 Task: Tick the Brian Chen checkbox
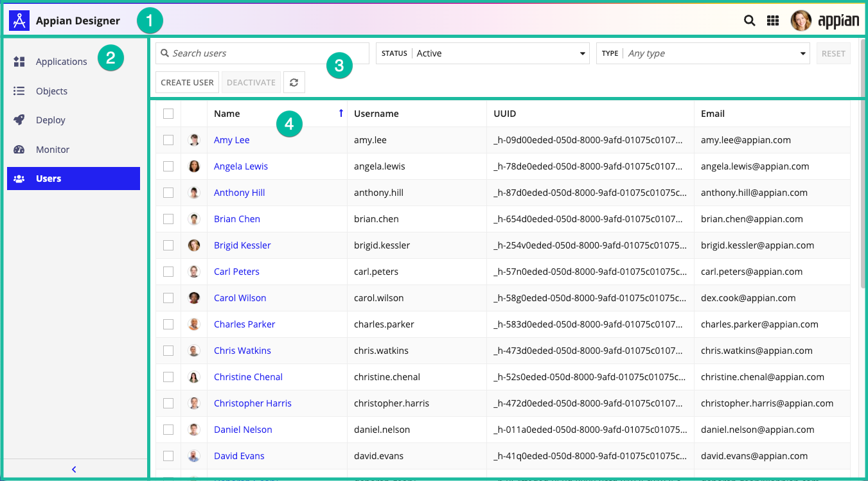(x=168, y=219)
